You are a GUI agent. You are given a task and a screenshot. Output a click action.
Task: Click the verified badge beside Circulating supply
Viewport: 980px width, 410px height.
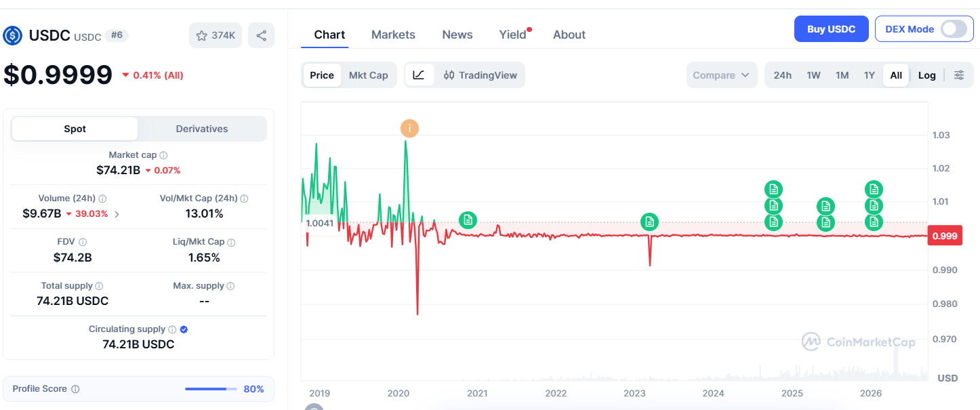pyautogui.click(x=184, y=329)
